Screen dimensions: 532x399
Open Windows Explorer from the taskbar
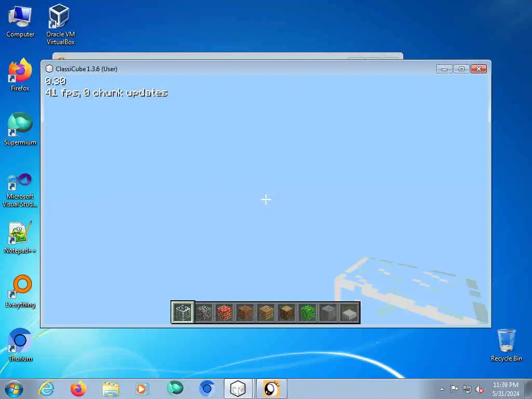click(x=111, y=389)
